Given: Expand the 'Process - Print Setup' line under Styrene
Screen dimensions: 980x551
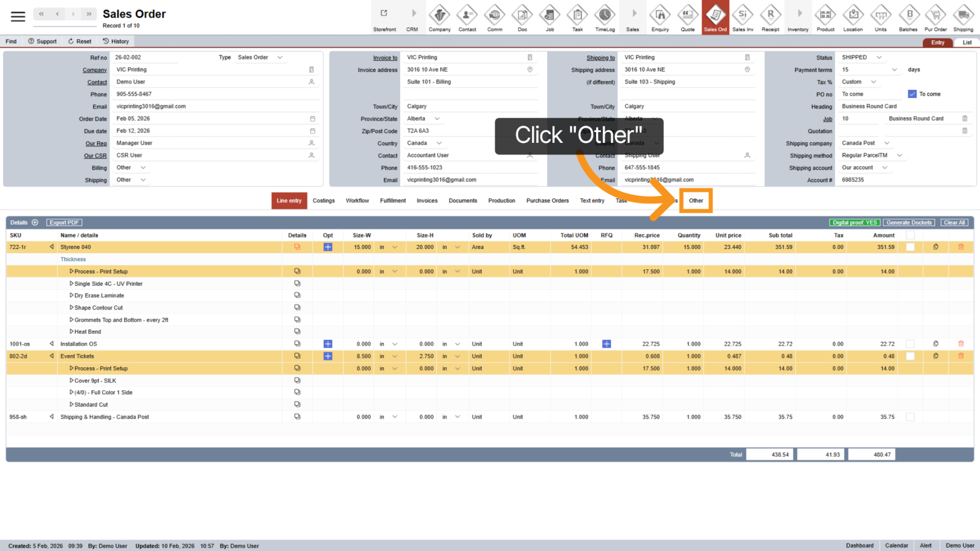Looking at the screenshot, I should [71, 271].
